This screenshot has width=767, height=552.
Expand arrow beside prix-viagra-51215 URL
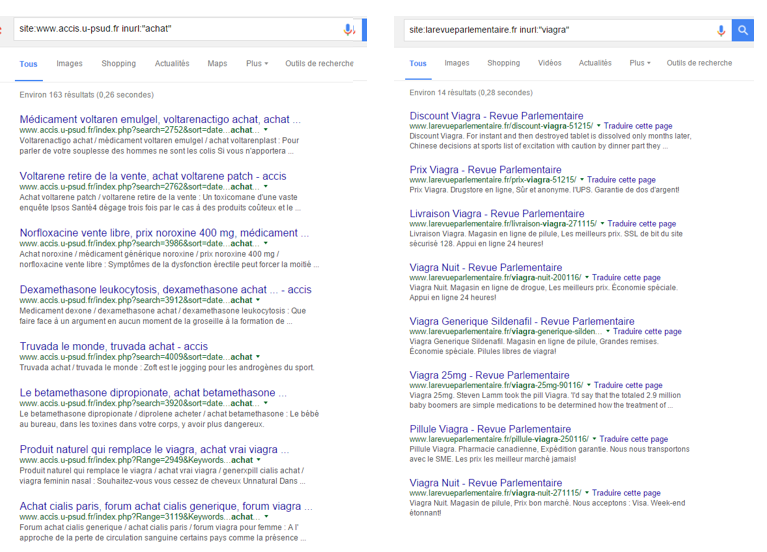(582, 180)
